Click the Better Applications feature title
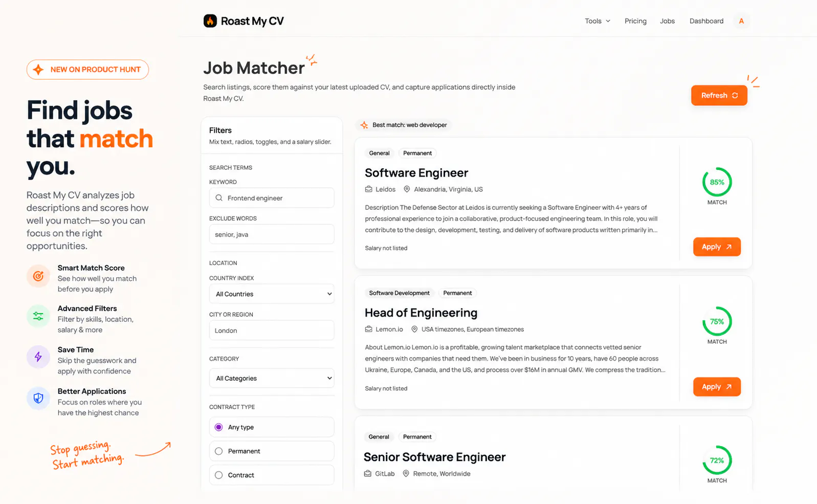This screenshot has width=817, height=504. pyautogui.click(x=92, y=391)
